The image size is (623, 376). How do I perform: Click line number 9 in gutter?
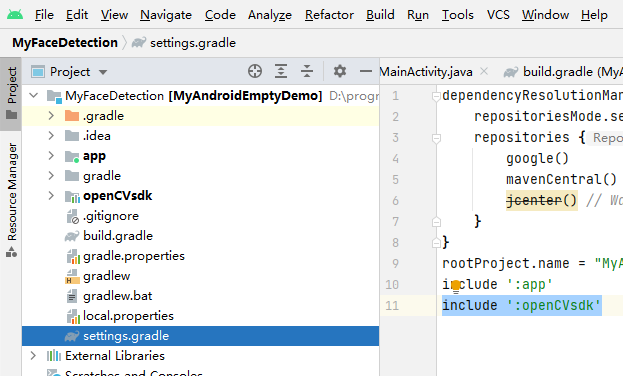395,264
